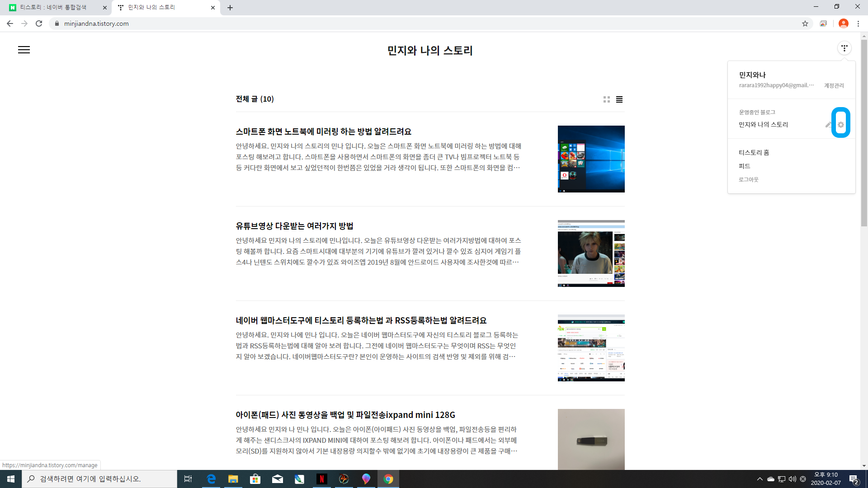868x488 pixels.
Task: Switch to list view layout
Action: (x=619, y=99)
